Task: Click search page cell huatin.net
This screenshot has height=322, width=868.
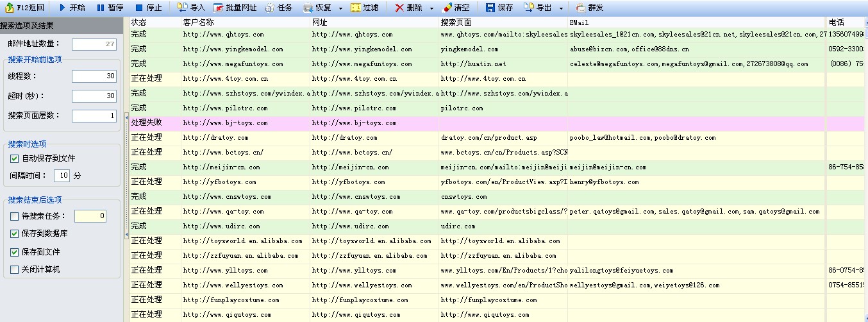Action: coord(503,64)
